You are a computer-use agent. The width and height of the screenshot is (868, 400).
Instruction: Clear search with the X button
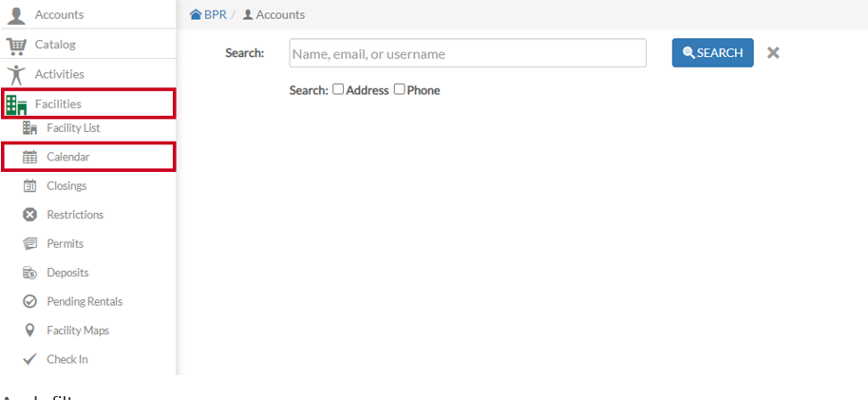click(x=773, y=52)
